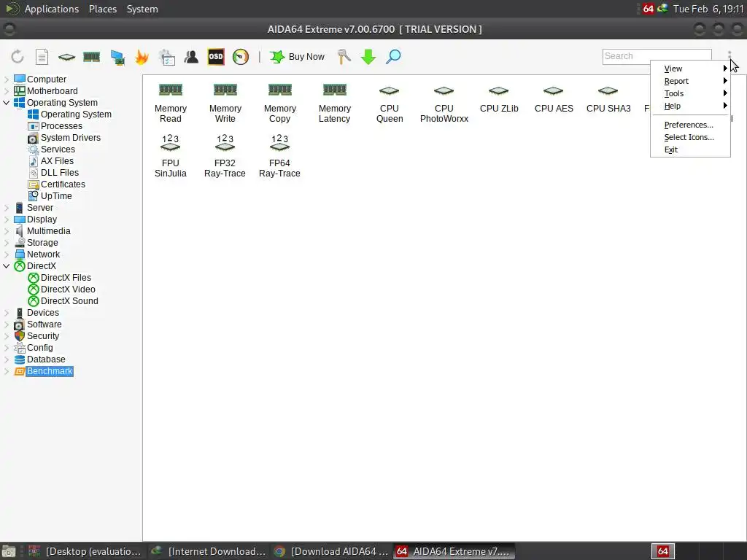Open the gauge SensorPanel icon

tap(241, 57)
